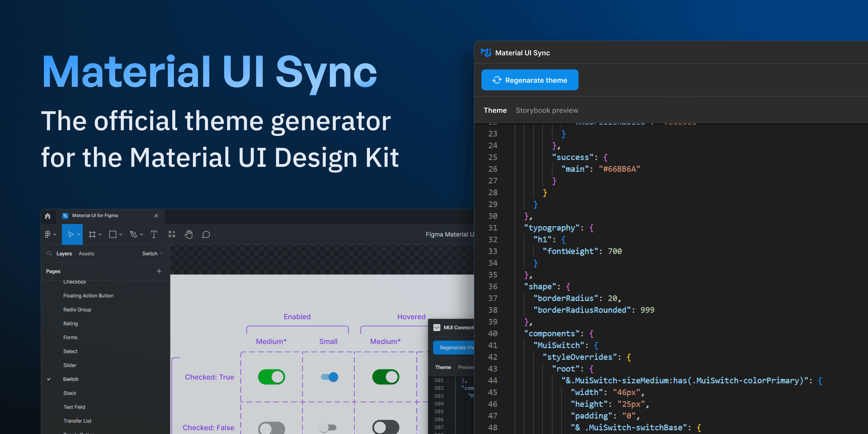Toggle the Checked: True medium switch on canvas
Screen dimensions: 868x434
tap(271, 377)
